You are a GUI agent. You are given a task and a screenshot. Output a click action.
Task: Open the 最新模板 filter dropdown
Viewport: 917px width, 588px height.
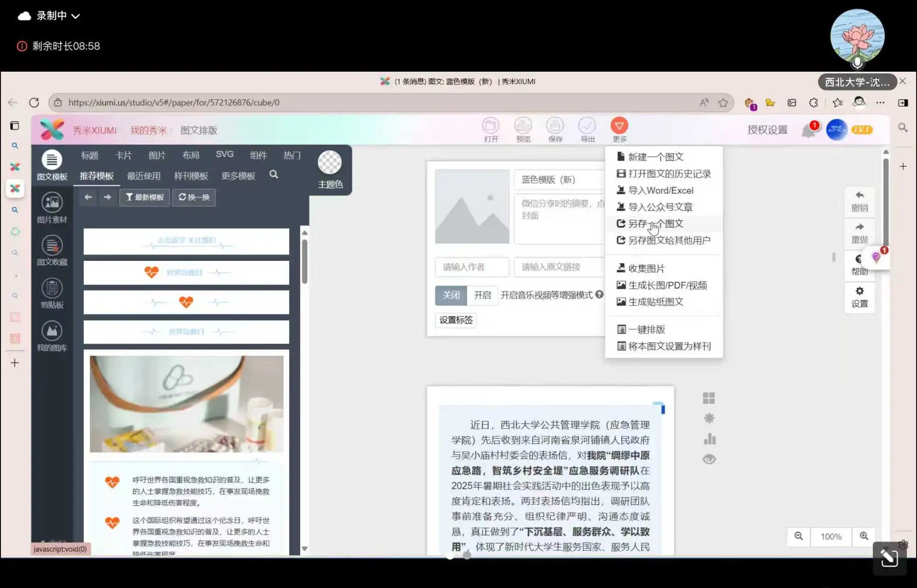click(x=145, y=197)
